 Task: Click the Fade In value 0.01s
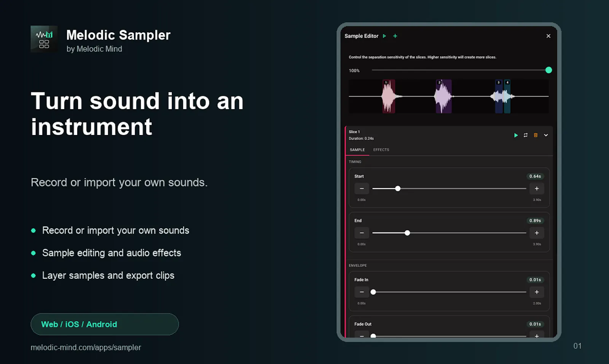(x=535, y=280)
